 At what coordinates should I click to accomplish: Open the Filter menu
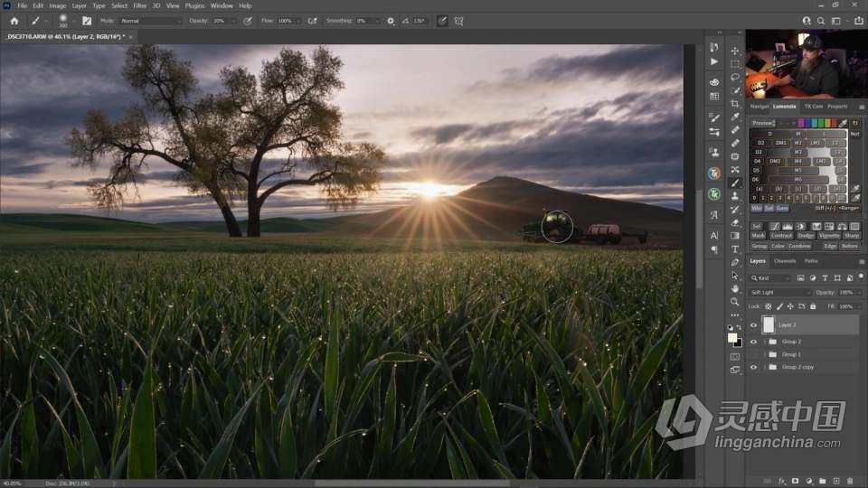tap(139, 5)
